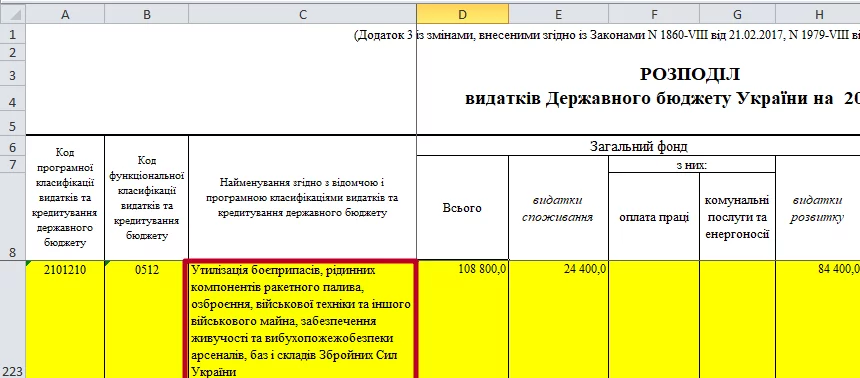Viewport: 860px width, 378px height.
Task: Click the 'видатки розвитку' heading cell
Action: click(x=818, y=208)
